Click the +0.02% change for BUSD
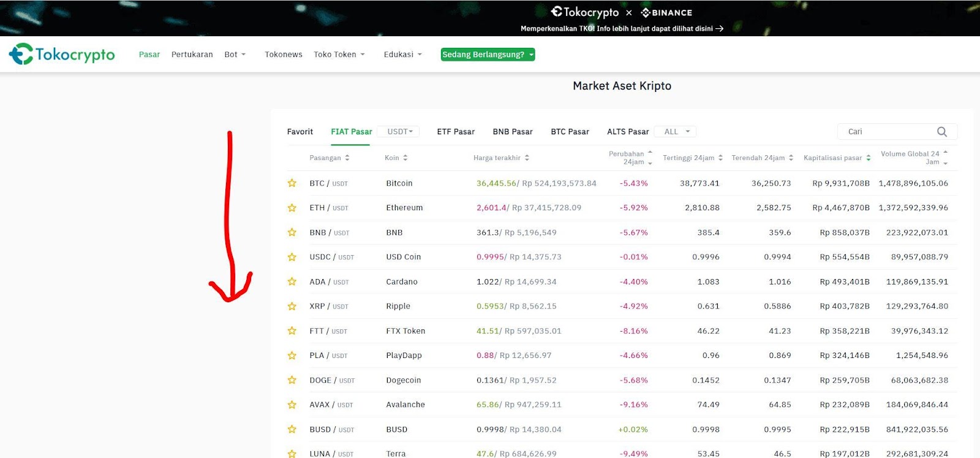The width and height of the screenshot is (980, 458). 633,429
